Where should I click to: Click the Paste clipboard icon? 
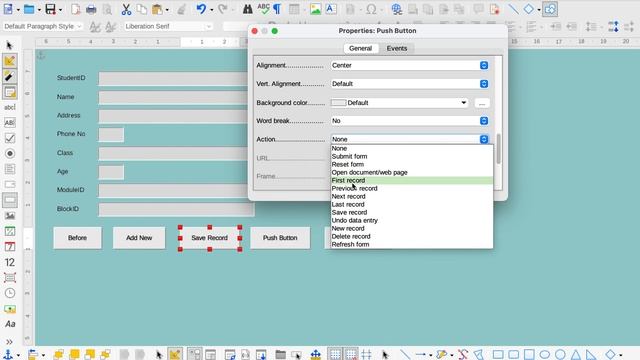click(x=157, y=9)
